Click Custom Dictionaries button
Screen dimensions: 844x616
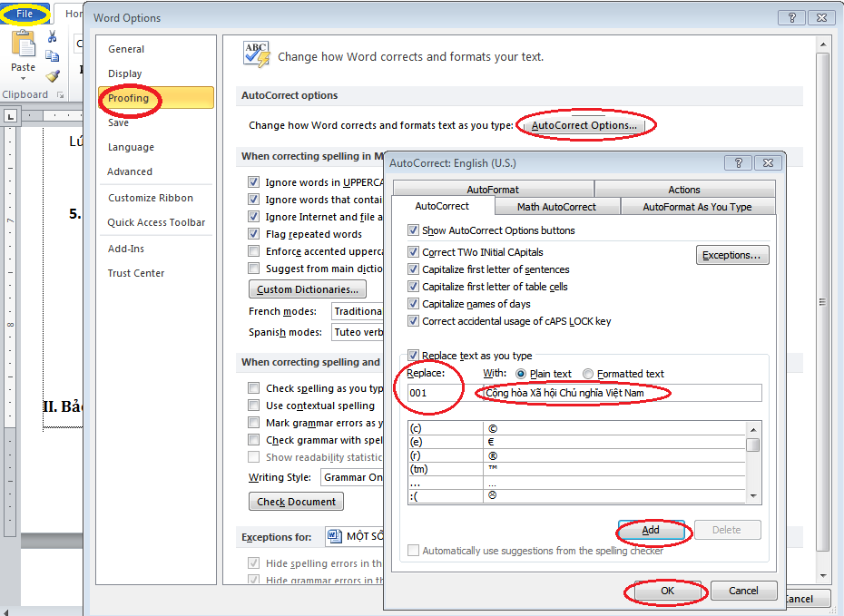coord(308,288)
